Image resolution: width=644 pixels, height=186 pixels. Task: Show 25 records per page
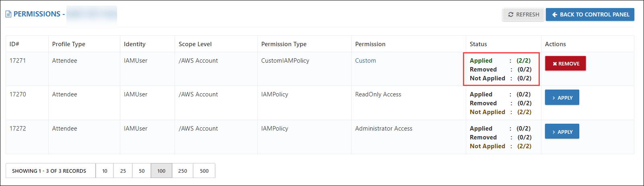pos(123,171)
